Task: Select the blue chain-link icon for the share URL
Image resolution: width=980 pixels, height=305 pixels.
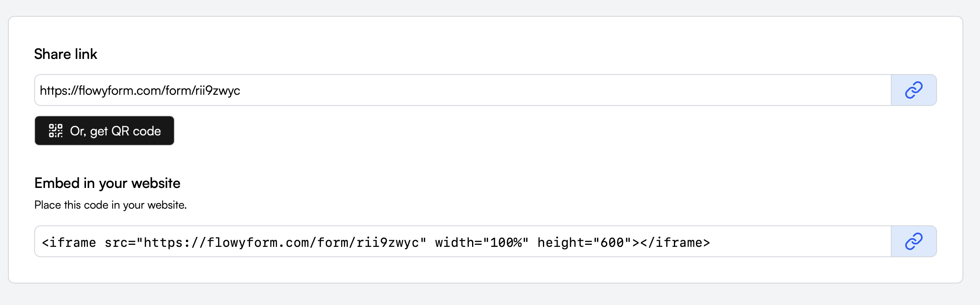Action: pos(914,90)
